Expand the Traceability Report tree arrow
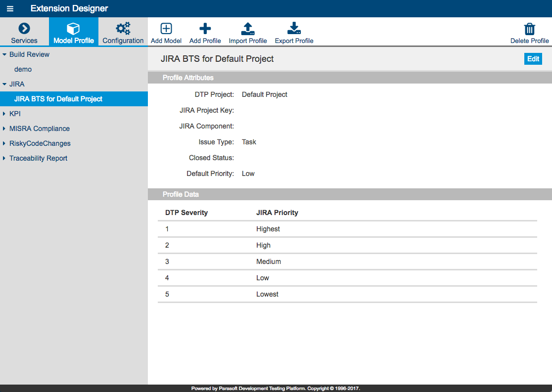 click(4, 158)
